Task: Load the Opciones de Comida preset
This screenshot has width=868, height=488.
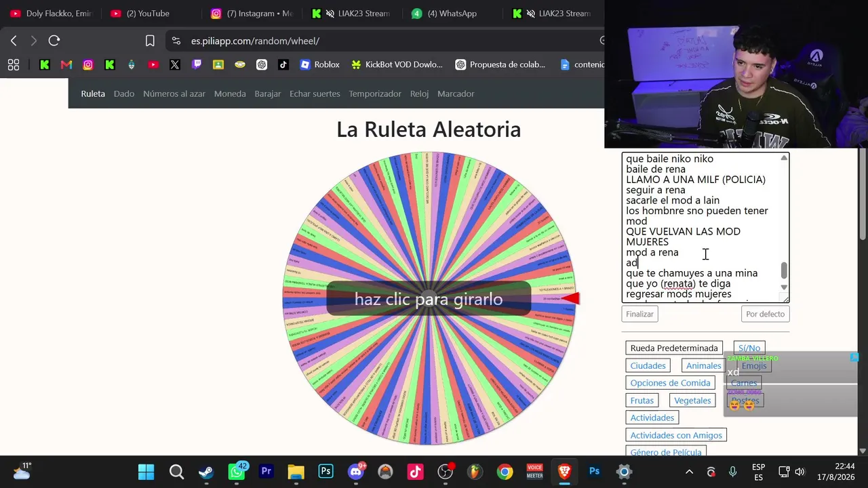Action: click(x=671, y=383)
